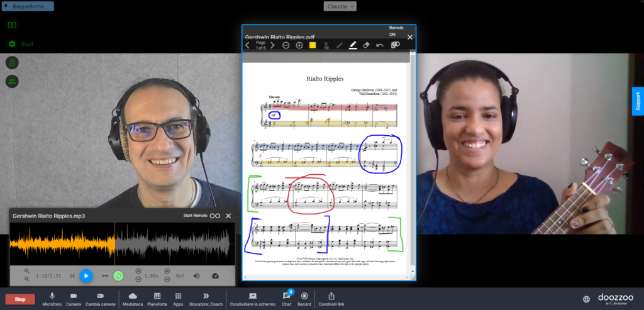Select the underlined pen annotation tool

tap(353, 45)
